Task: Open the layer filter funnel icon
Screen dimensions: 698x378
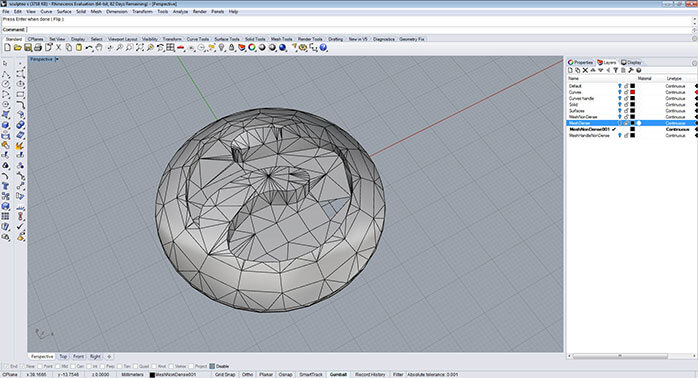Action: point(616,70)
